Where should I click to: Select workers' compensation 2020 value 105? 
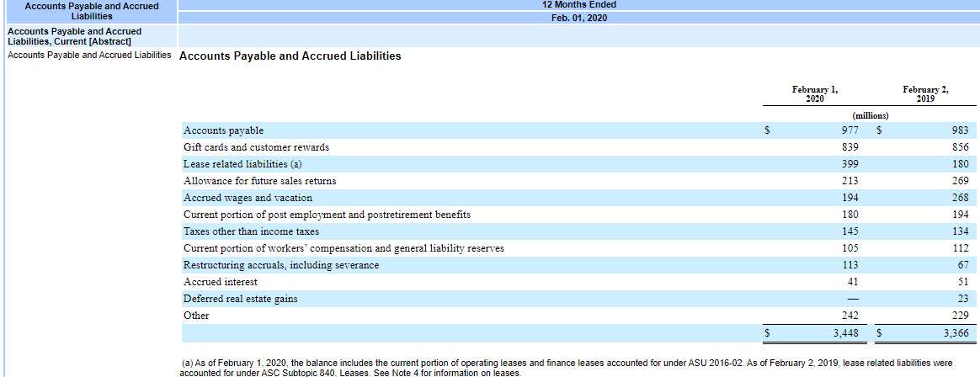850,249
